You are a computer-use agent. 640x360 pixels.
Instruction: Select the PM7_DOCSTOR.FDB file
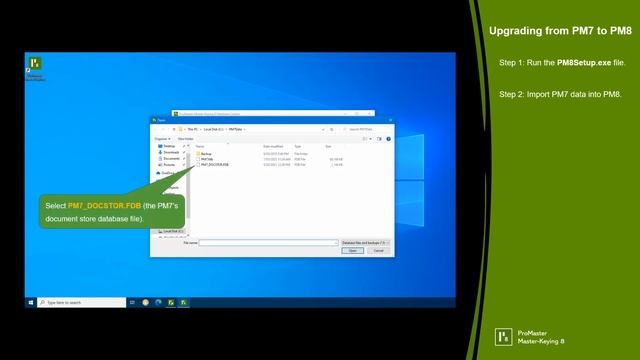[x=214, y=164]
